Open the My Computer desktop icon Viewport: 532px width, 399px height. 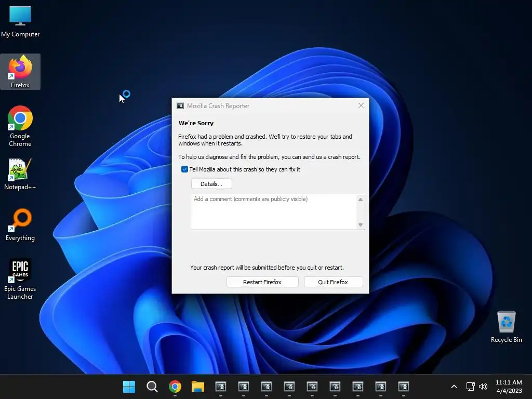(20, 21)
